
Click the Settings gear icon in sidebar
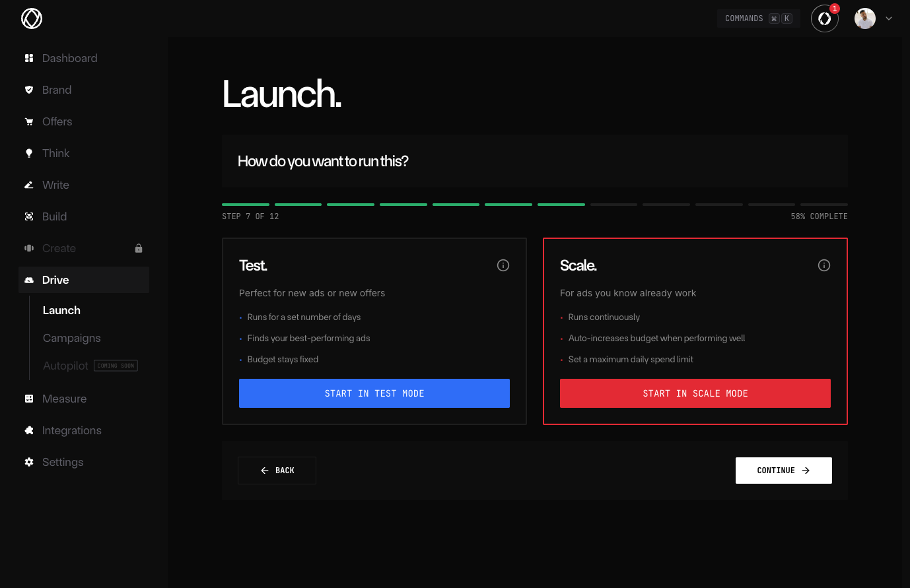(29, 462)
